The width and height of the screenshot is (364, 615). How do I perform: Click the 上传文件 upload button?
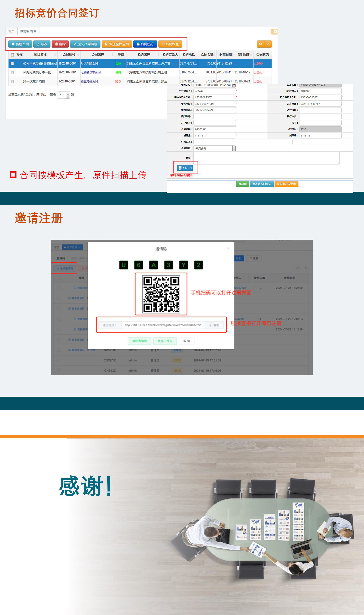(x=185, y=168)
